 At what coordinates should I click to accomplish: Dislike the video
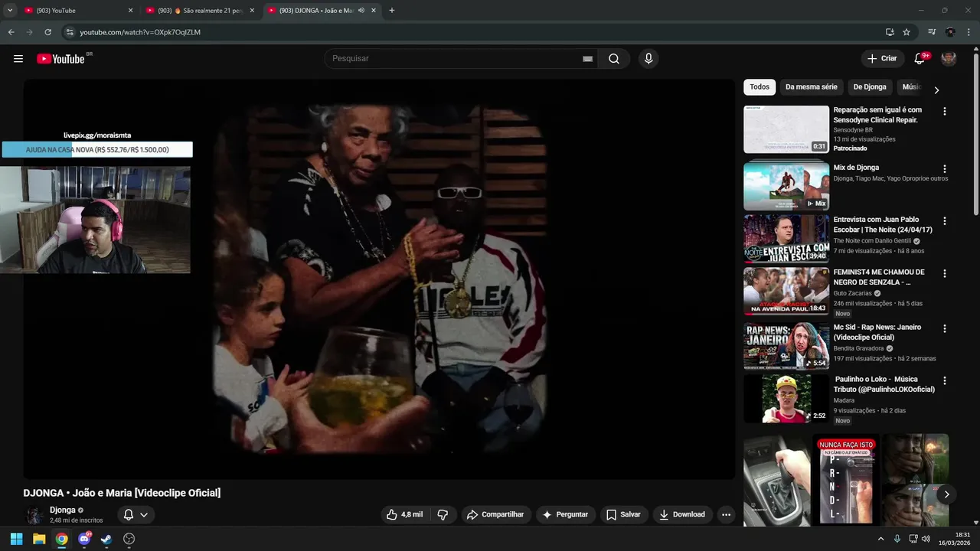(443, 514)
